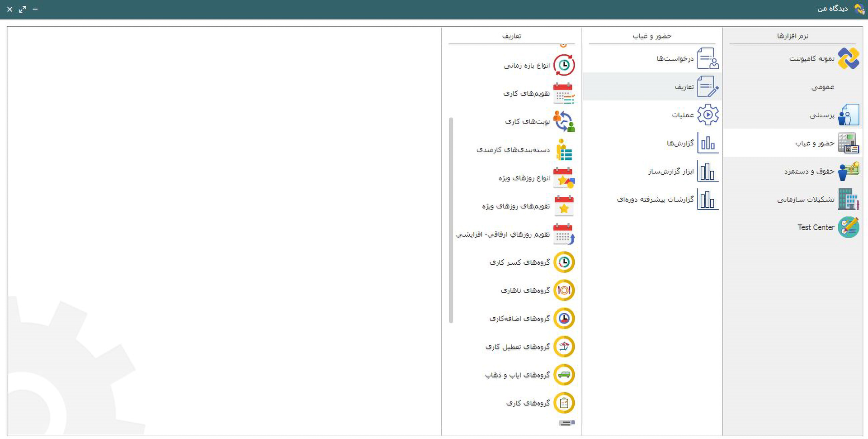The height and width of the screenshot is (439, 868).
Task: Open پرسنلی module
Action: tap(822, 115)
